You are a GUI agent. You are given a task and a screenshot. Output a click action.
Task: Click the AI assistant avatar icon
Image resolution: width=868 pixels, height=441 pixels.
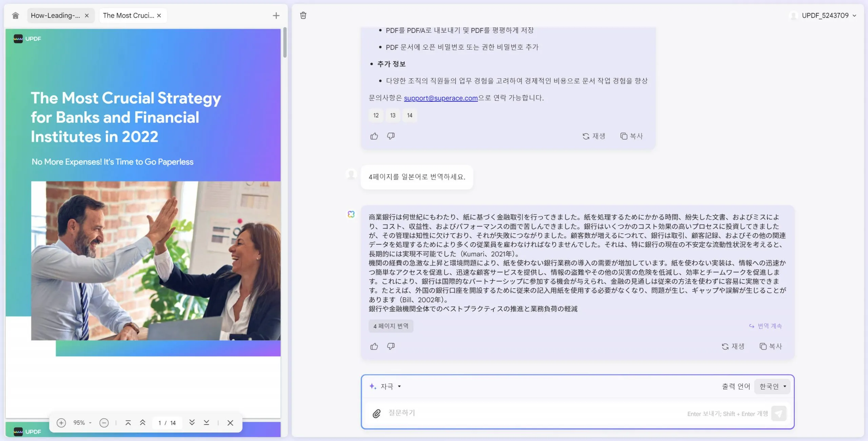click(x=351, y=214)
